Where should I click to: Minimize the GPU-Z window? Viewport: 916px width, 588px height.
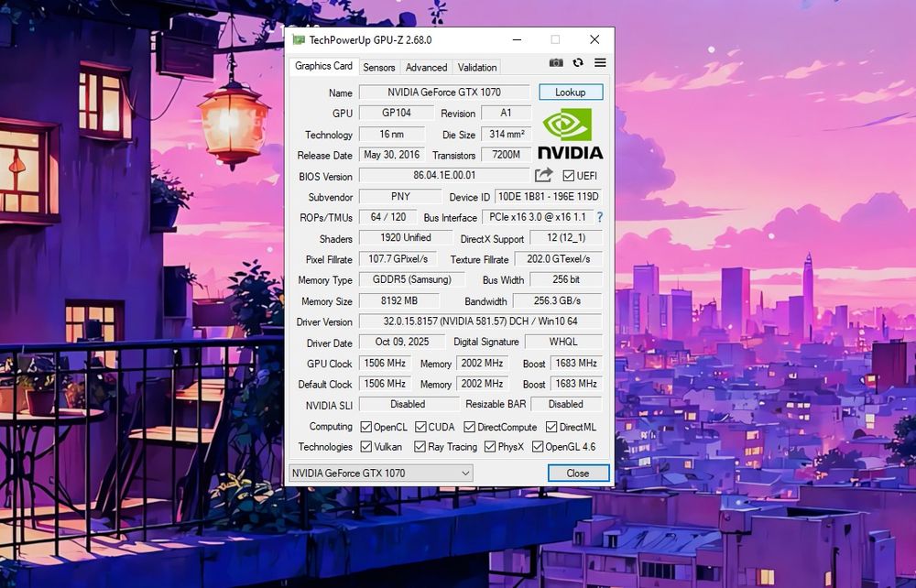click(x=517, y=39)
